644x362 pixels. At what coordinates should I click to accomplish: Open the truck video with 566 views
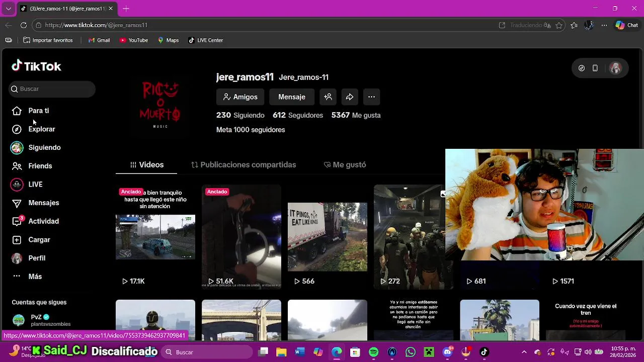(x=328, y=237)
